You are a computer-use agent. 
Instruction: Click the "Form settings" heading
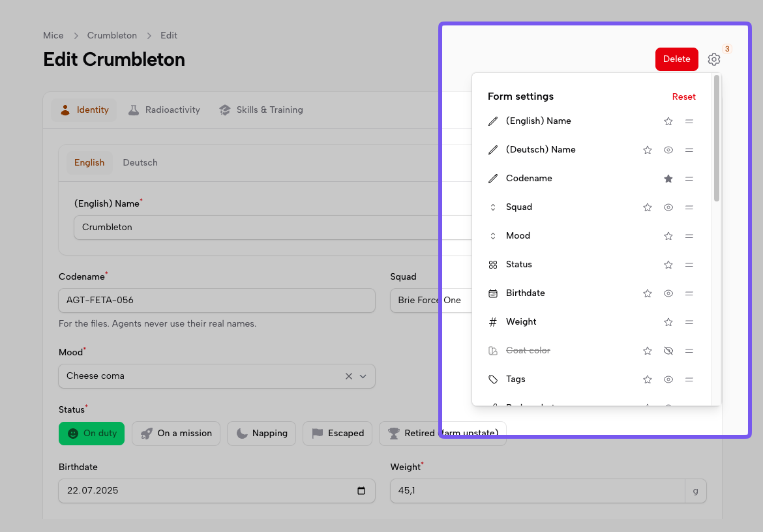[x=520, y=96]
